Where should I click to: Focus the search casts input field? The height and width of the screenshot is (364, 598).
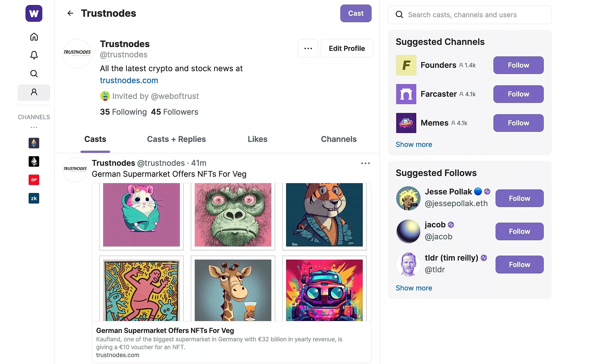[473, 15]
